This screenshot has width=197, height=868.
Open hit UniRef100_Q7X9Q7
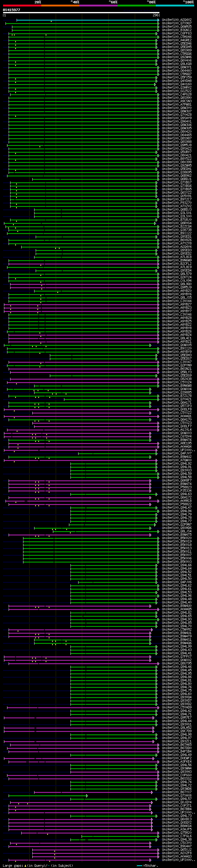(177, 23)
